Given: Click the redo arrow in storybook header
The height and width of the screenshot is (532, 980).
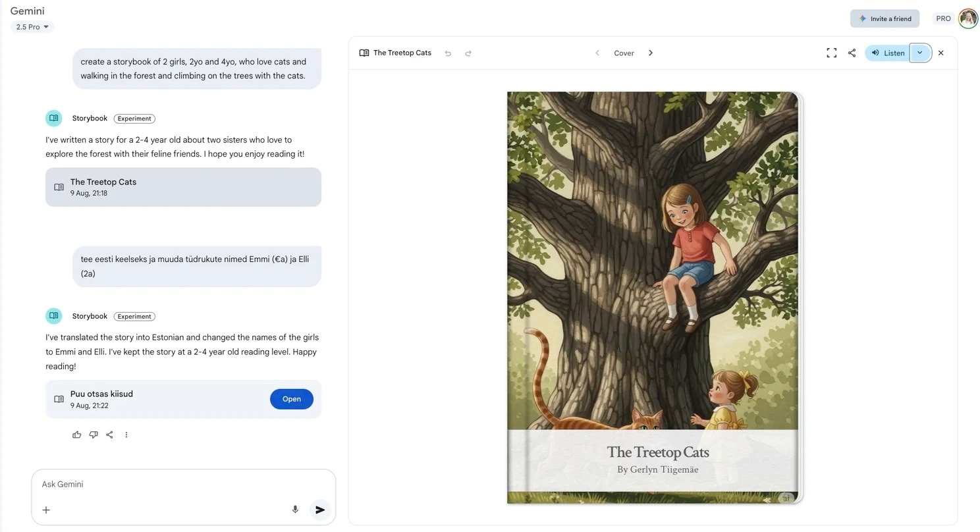Looking at the screenshot, I should coord(468,53).
